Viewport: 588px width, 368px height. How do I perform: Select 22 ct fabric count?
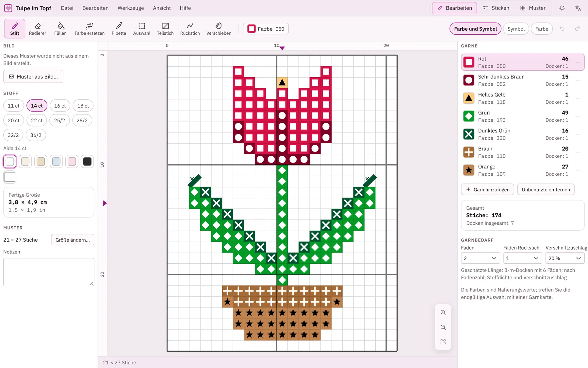[x=37, y=120]
